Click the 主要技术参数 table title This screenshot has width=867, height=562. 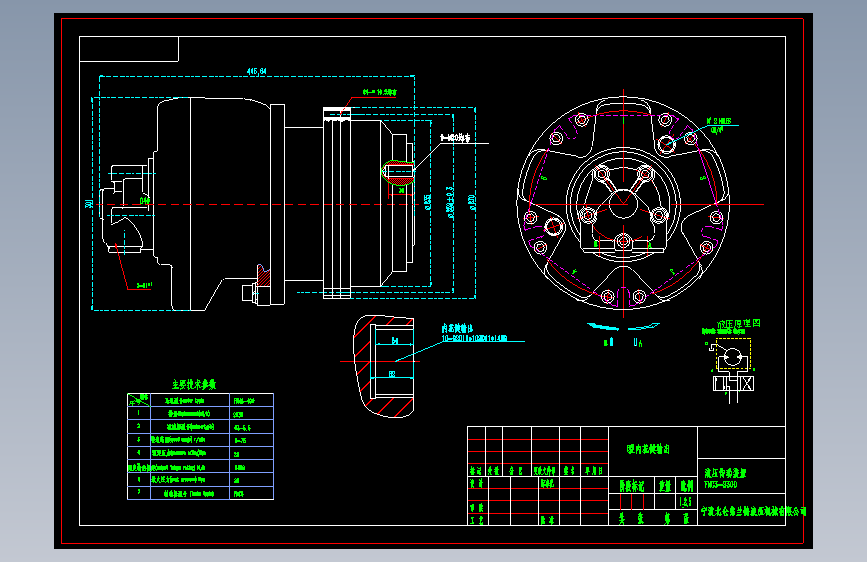pos(194,384)
